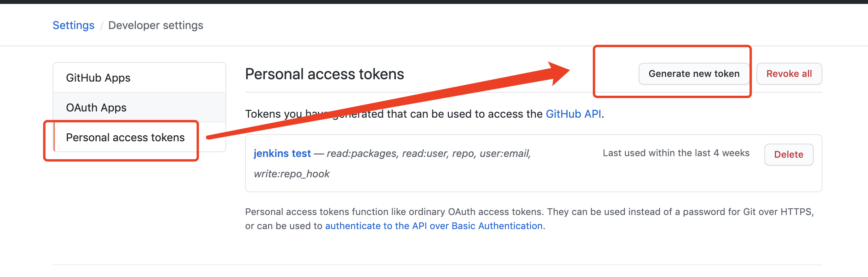Screen dimensions: 868x277
Task: Select OAuth Apps in the sidebar
Action: coord(96,107)
